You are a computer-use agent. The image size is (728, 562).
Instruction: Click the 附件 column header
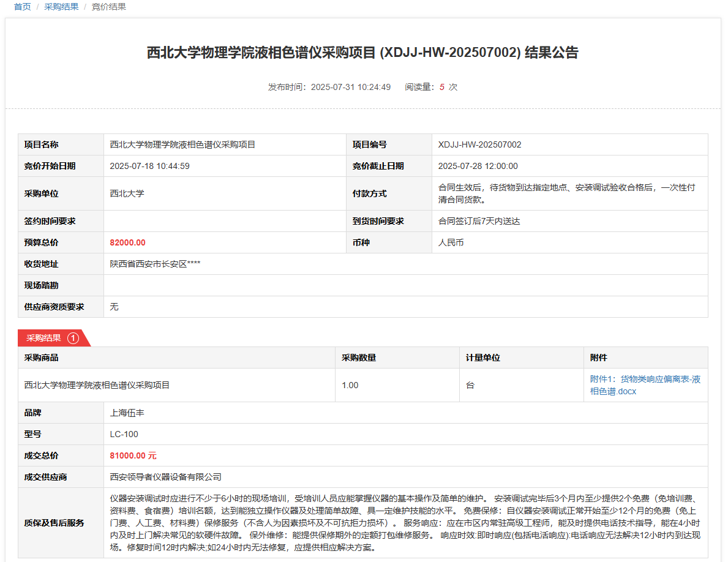pyautogui.click(x=598, y=358)
